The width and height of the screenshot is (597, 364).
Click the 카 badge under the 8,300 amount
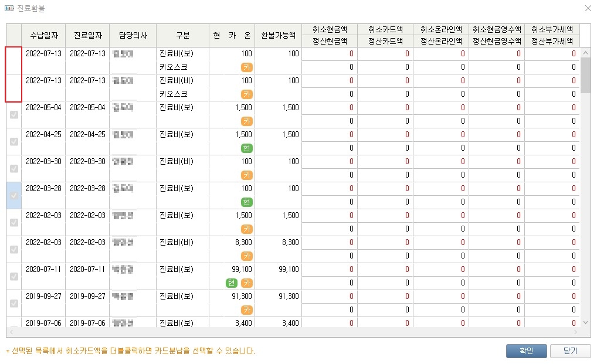point(247,256)
